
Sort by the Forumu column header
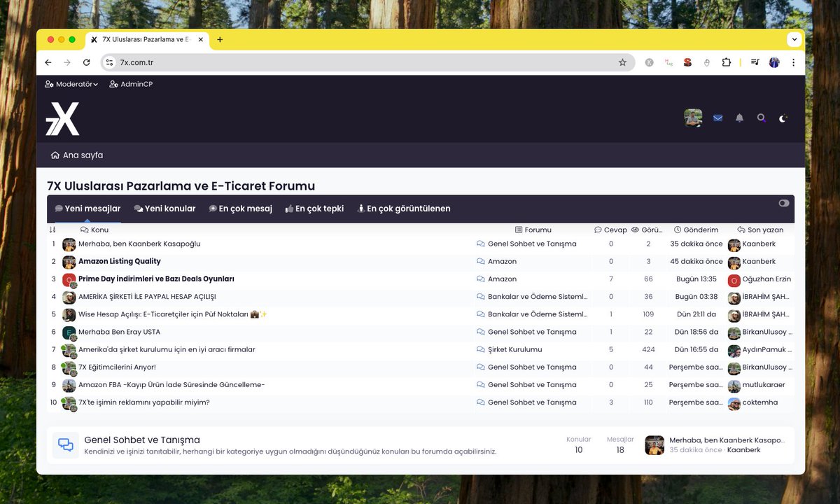click(x=533, y=230)
